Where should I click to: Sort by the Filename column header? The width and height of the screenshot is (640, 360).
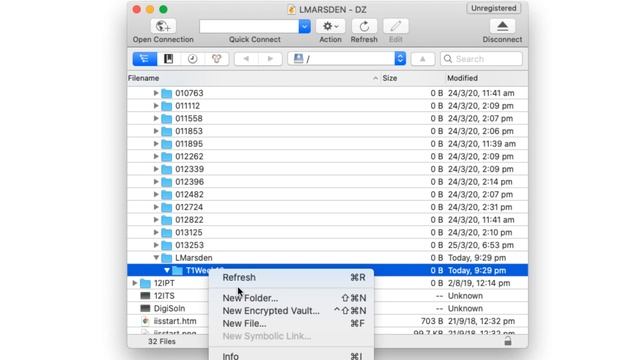253,78
